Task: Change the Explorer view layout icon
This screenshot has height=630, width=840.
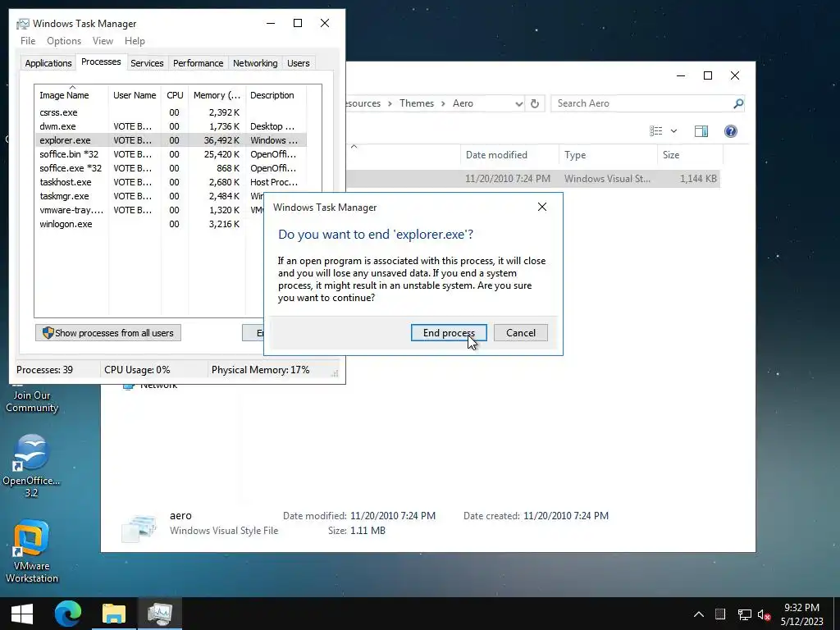Action: click(x=656, y=130)
